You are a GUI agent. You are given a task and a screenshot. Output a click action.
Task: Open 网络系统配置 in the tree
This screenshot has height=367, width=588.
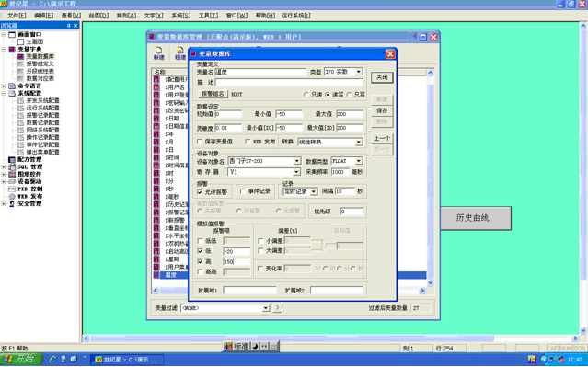point(42,130)
